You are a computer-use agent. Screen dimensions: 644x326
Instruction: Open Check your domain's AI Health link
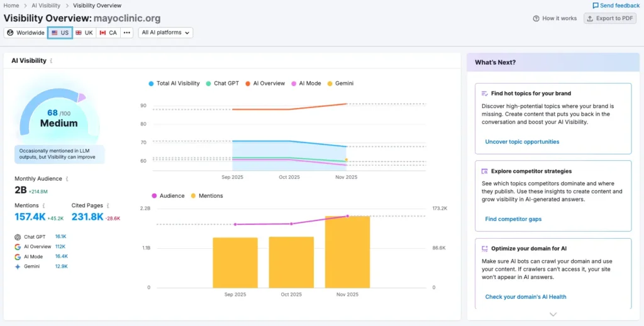tap(526, 297)
